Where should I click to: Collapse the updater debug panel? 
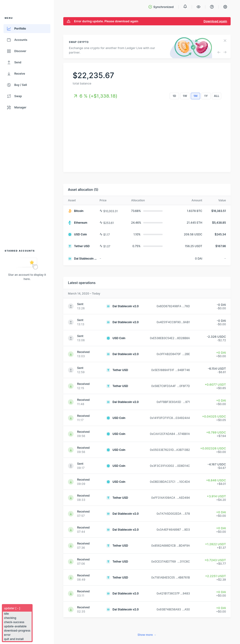(x=18, y=609)
